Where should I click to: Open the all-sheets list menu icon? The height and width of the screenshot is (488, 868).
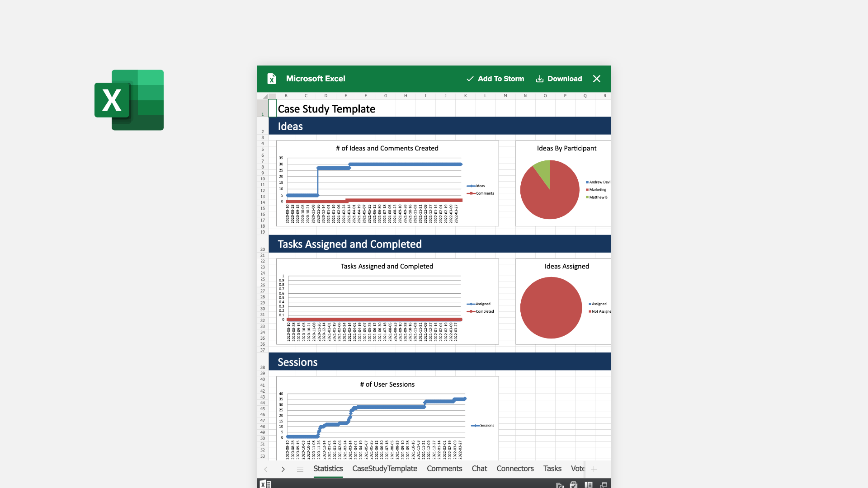tap(300, 469)
